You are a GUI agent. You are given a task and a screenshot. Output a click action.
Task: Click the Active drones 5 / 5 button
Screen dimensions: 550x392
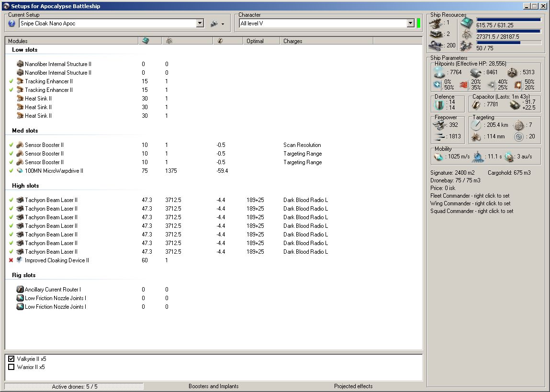pos(74,386)
